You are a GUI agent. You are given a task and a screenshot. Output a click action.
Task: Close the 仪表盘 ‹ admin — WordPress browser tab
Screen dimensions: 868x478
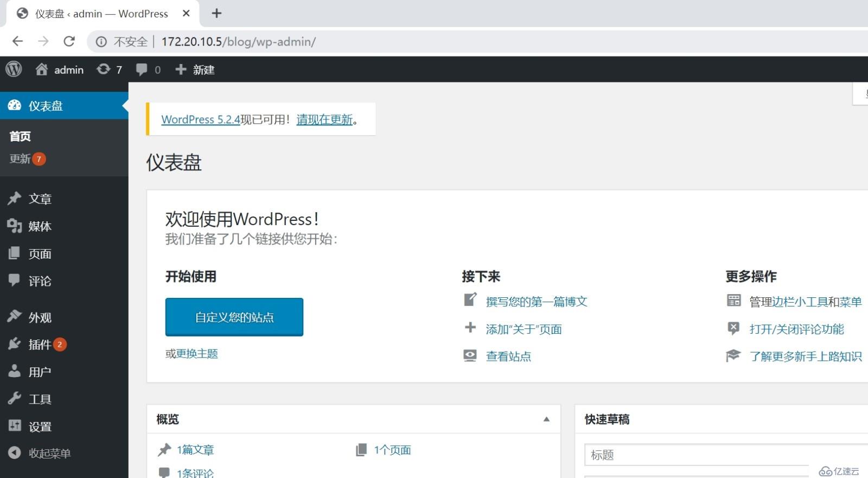point(186,13)
